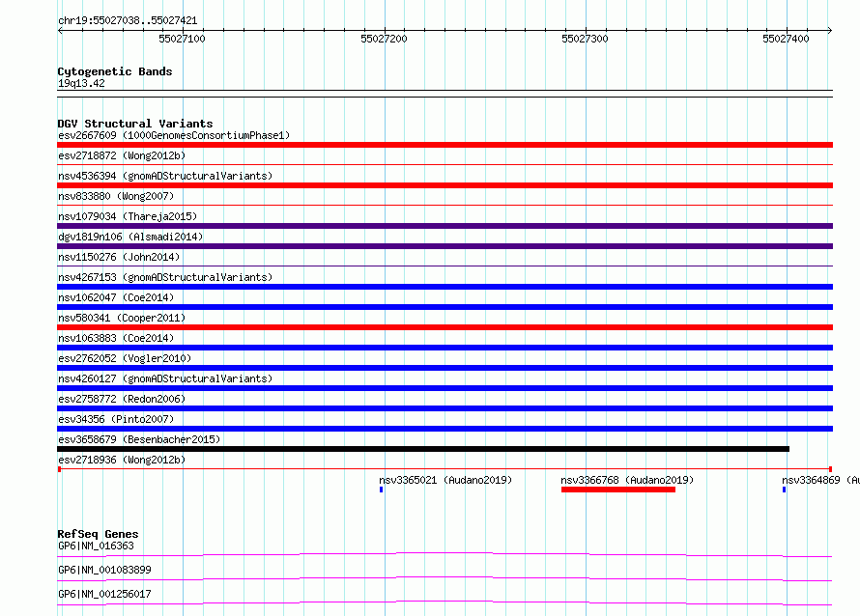Click the nsv580341 (Cooper2011) variant label
The height and width of the screenshot is (616, 860).
click(x=122, y=318)
